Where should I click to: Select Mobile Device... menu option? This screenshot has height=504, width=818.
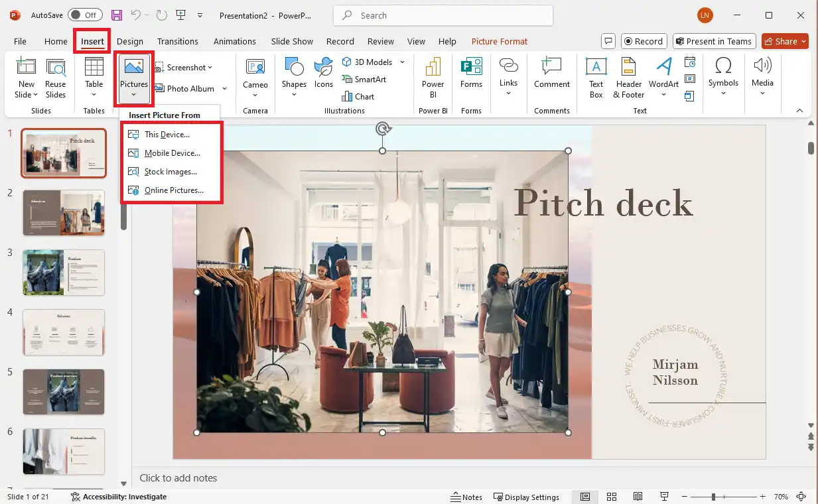pyautogui.click(x=172, y=153)
